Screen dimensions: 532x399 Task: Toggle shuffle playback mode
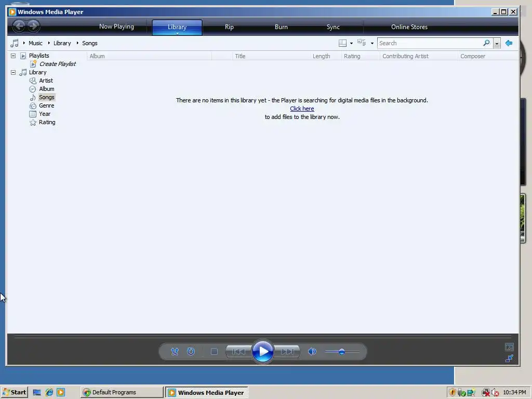point(175,352)
